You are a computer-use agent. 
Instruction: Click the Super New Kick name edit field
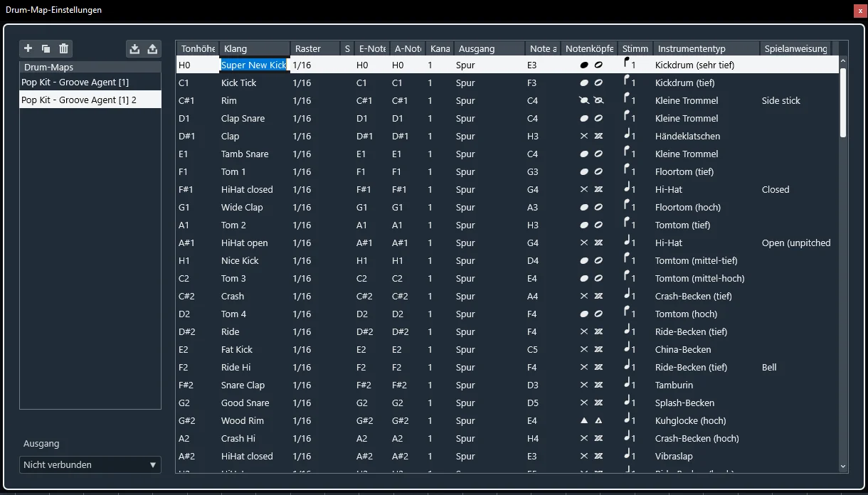point(255,65)
